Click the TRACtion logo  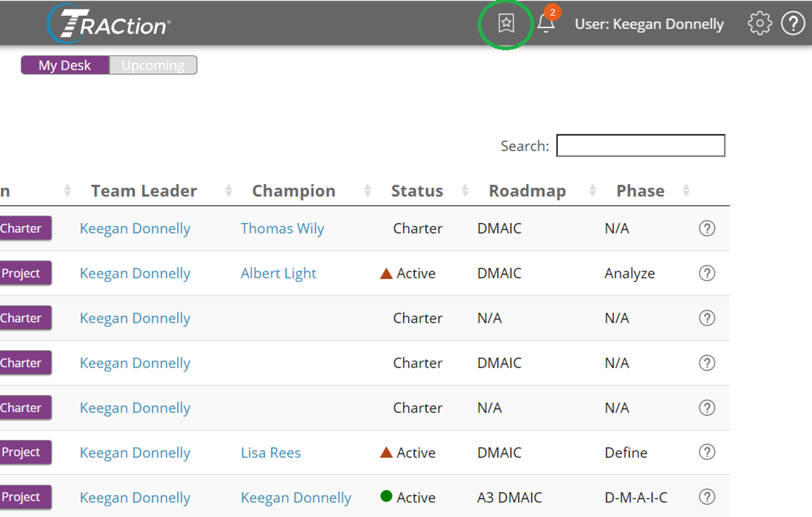[x=109, y=24]
